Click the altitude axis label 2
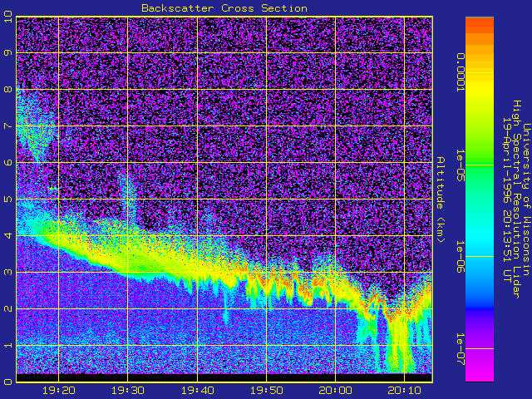Screen dimensions: 532x399 tap(8, 308)
